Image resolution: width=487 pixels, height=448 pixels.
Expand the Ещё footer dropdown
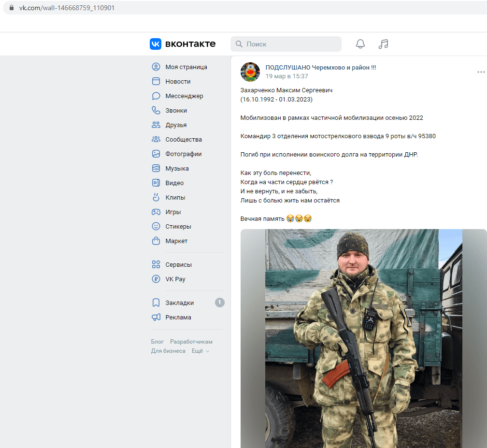tap(201, 351)
